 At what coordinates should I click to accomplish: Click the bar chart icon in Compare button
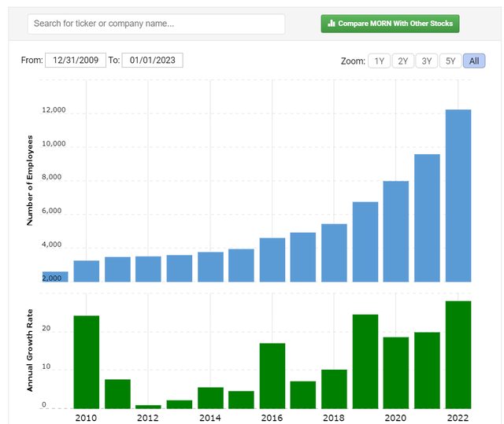[x=332, y=24]
